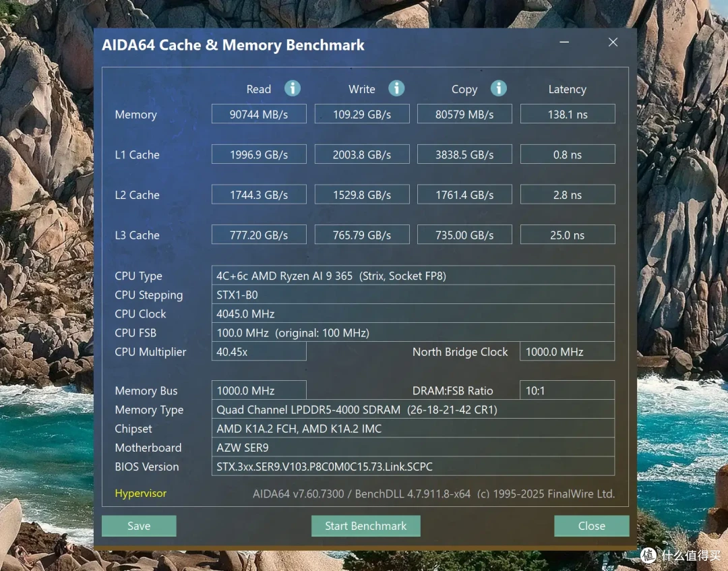Click the Read column header text
The image size is (728, 571).
coord(259,89)
